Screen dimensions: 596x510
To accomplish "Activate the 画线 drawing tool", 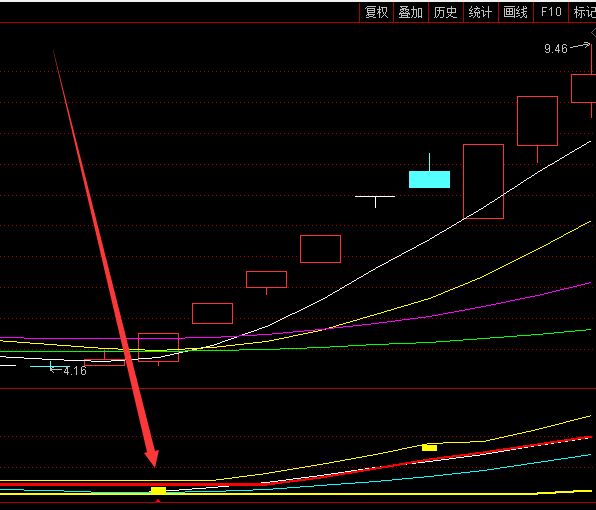I will coord(516,13).
